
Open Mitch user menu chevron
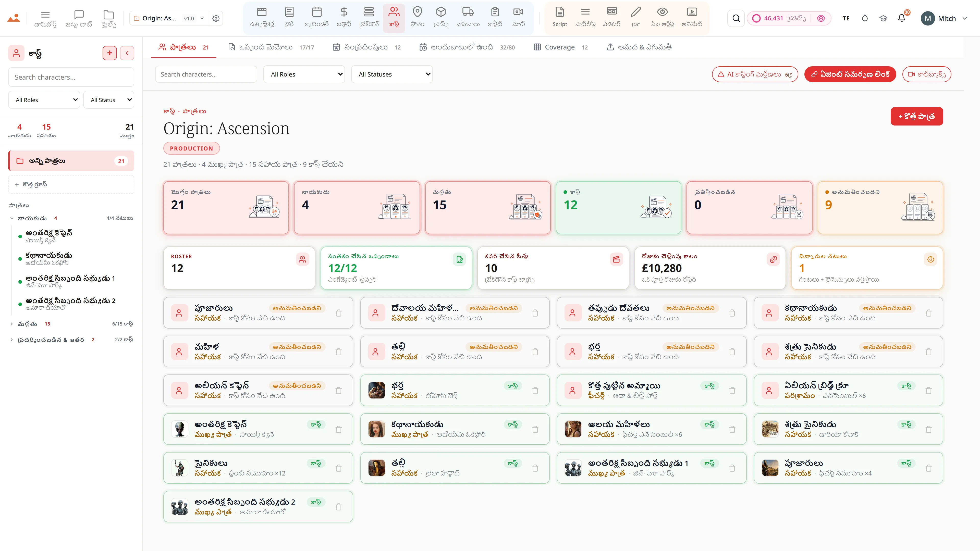tap(964, 18)
